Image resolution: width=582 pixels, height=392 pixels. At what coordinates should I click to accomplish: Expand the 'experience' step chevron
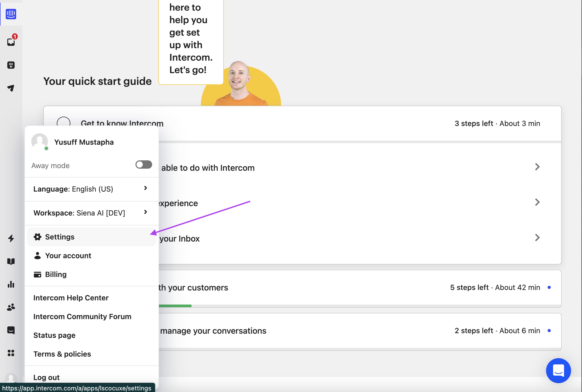[537, 202]
